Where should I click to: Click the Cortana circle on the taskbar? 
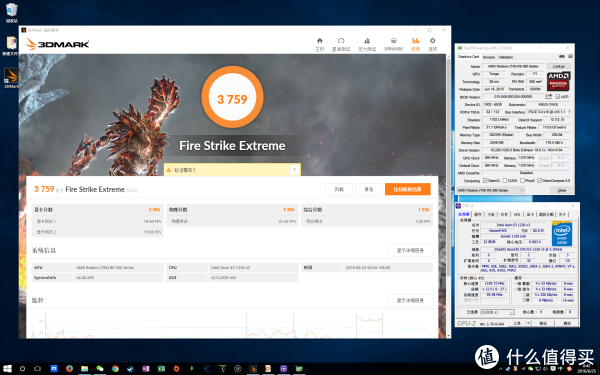(x=23, y=369)
